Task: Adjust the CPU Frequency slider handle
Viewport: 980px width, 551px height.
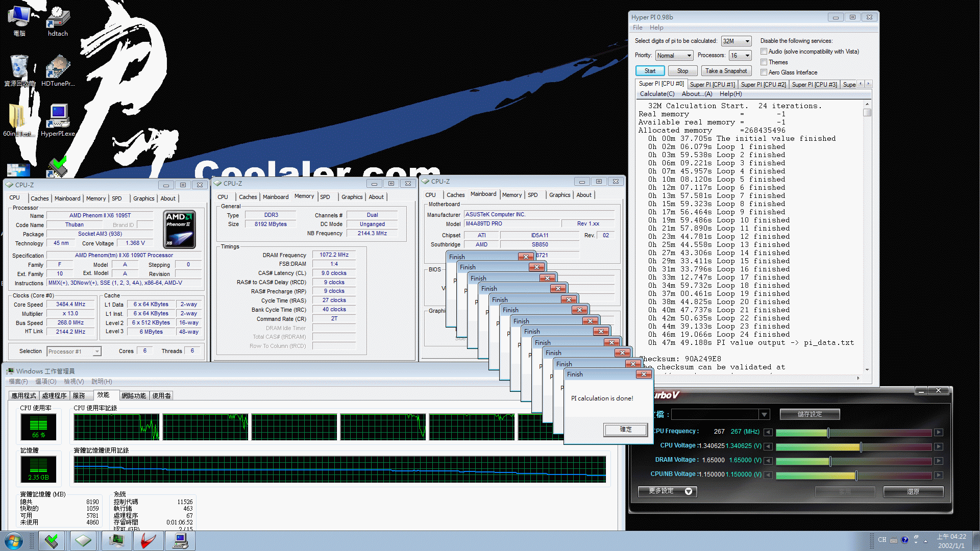Action: [828, 433]
